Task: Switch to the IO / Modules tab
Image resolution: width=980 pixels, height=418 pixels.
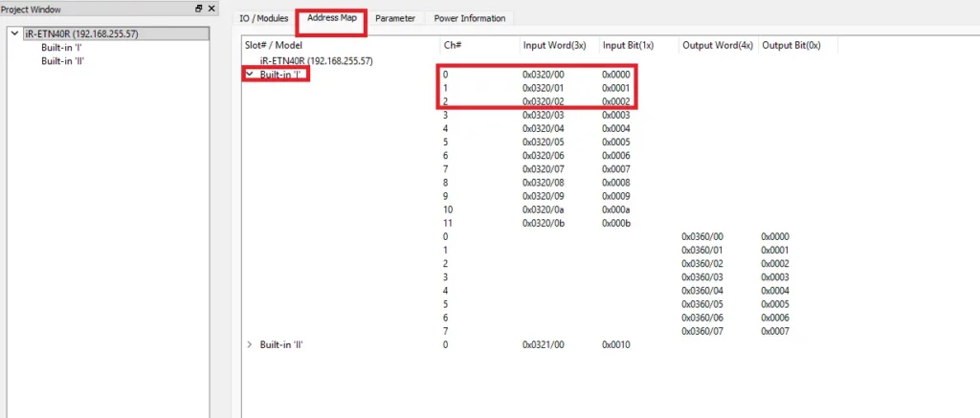Action: 264,18
